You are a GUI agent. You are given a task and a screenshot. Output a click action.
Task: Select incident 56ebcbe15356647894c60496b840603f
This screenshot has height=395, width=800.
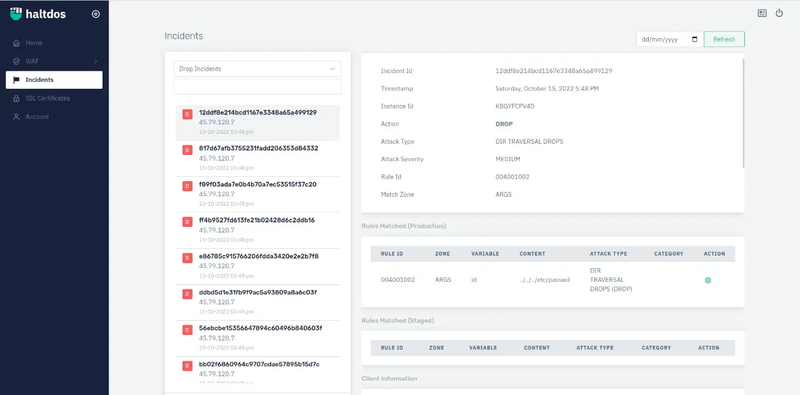pos(258,338)
